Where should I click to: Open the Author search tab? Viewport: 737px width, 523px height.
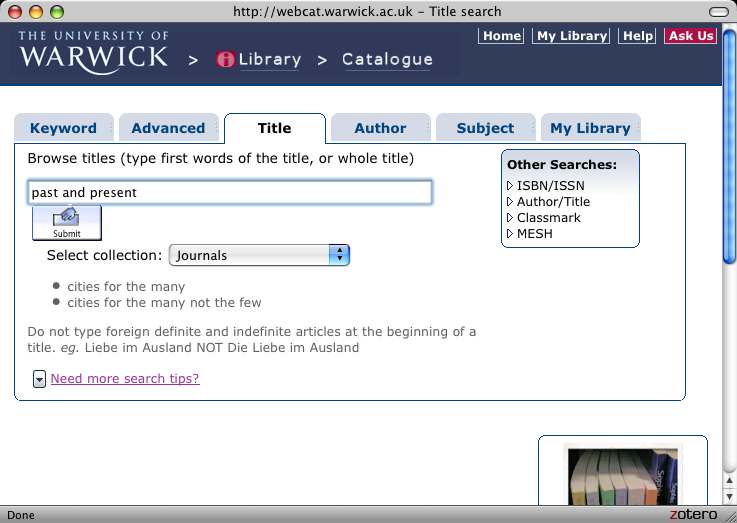pos(380,128)
